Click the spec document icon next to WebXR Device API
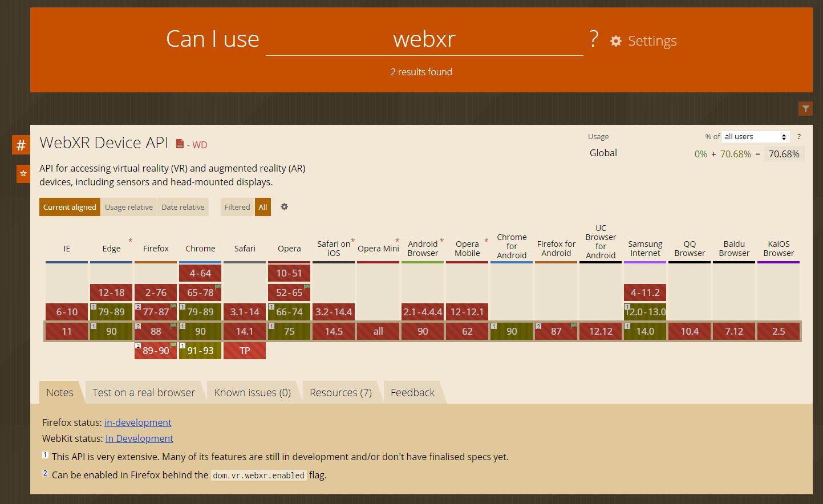Screen dimensions: 823x504 pos(181,144)
